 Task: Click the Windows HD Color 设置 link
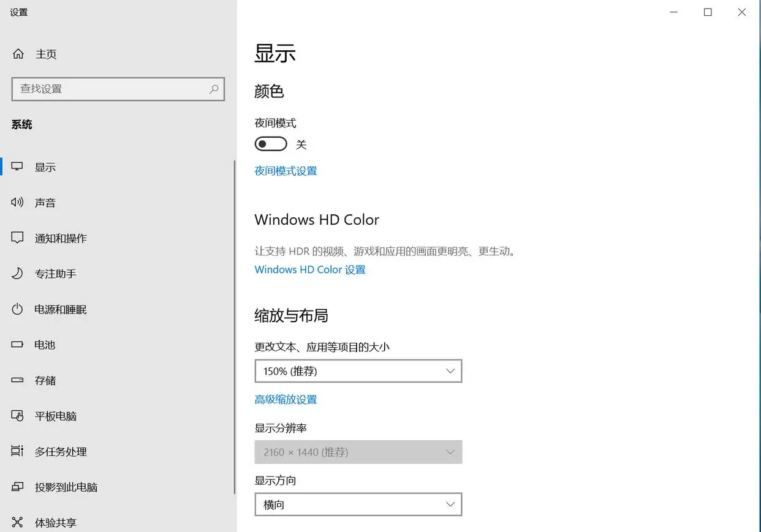tap(309, 269)
